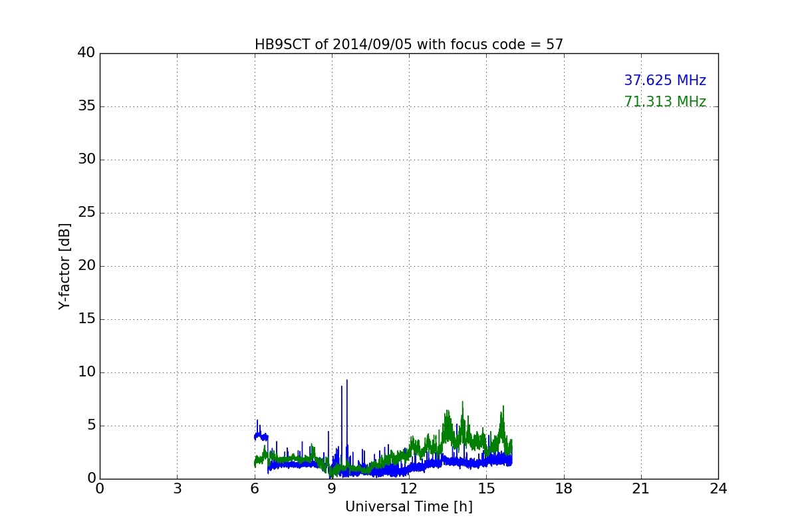The image size is (798, 532).
Task: Click x-axis tick label '21'
Action: click(641, 489)
